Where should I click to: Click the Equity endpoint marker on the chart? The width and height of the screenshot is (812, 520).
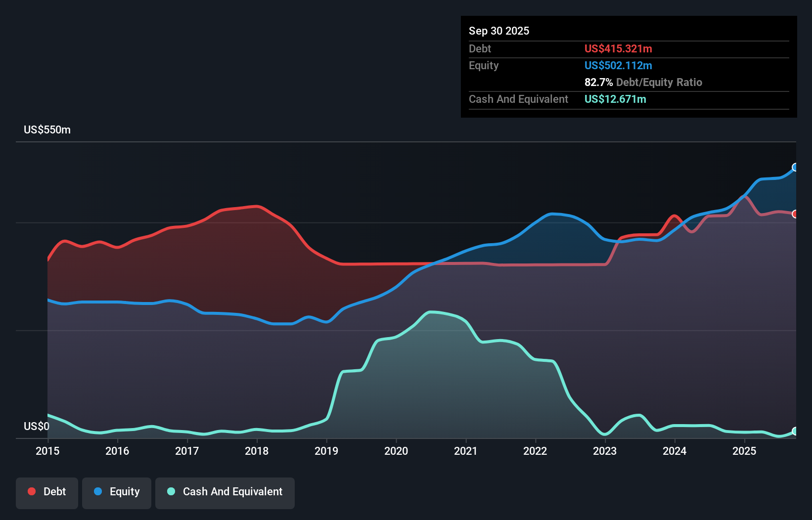point(795,168)
